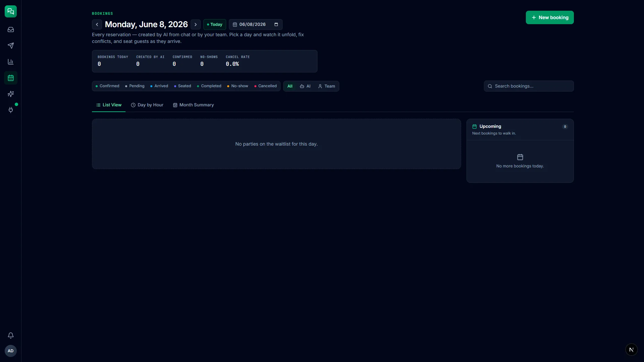Viewport: 644px width, 362px height.
Task: Click the Created by AI stat
Action: [150, 61]
